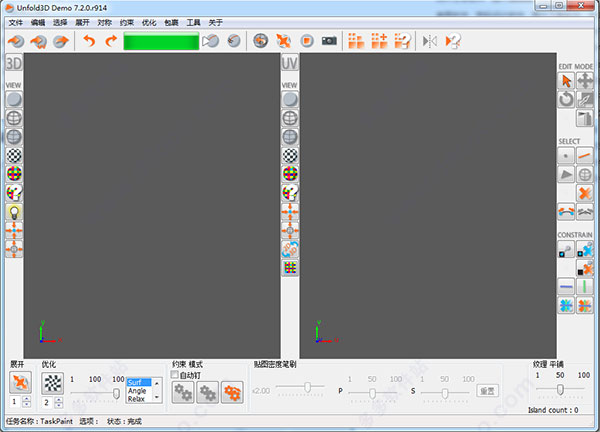Click the 重置 button

click(x=488, y=391)
